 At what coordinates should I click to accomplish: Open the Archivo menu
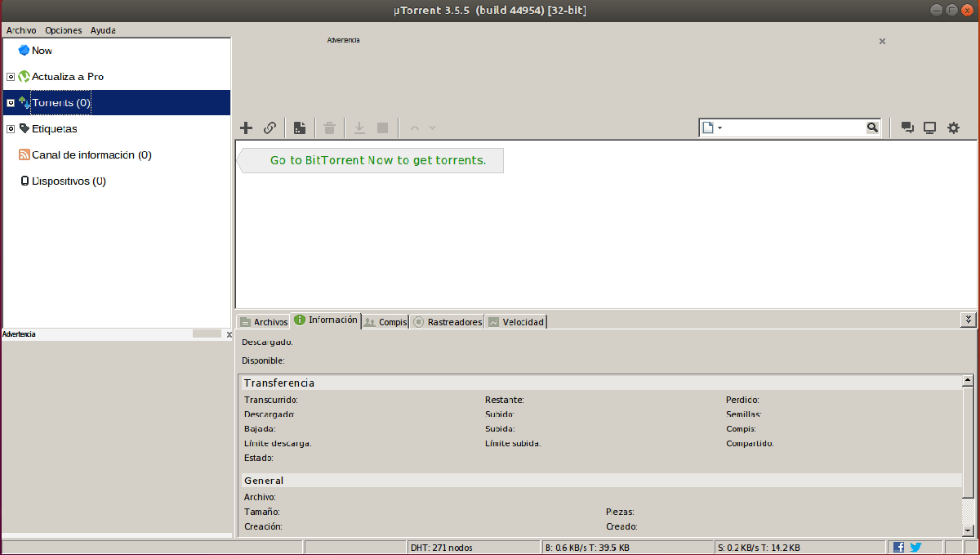(20, 30)
